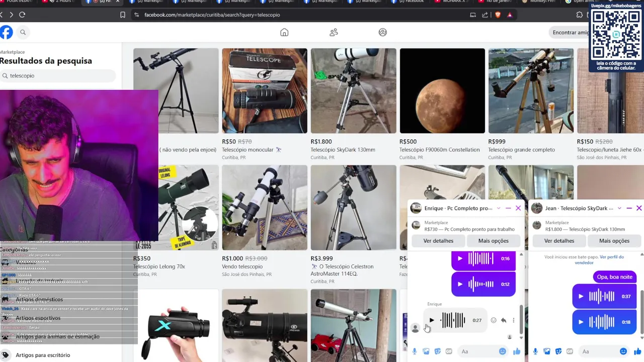This screenshot has width=644, height=362.
Task: Play the 0:12 audio in Enrique chat
Action: pos(460,284)
